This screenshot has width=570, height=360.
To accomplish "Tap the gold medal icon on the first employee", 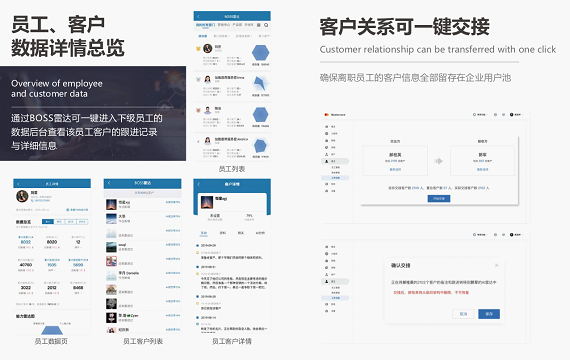I will (x=198, y=49).
